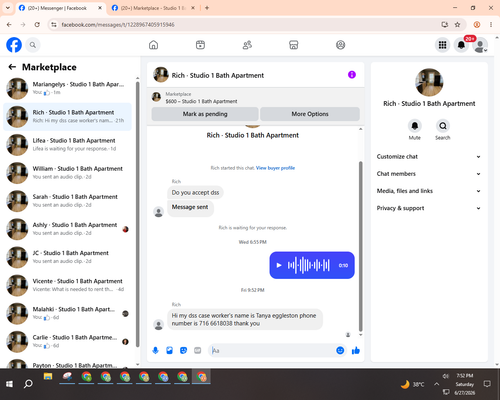500x400 pixels.
Task: Open the apps grid menu icon
Action: pyautogui.click(x=442, y=45)
